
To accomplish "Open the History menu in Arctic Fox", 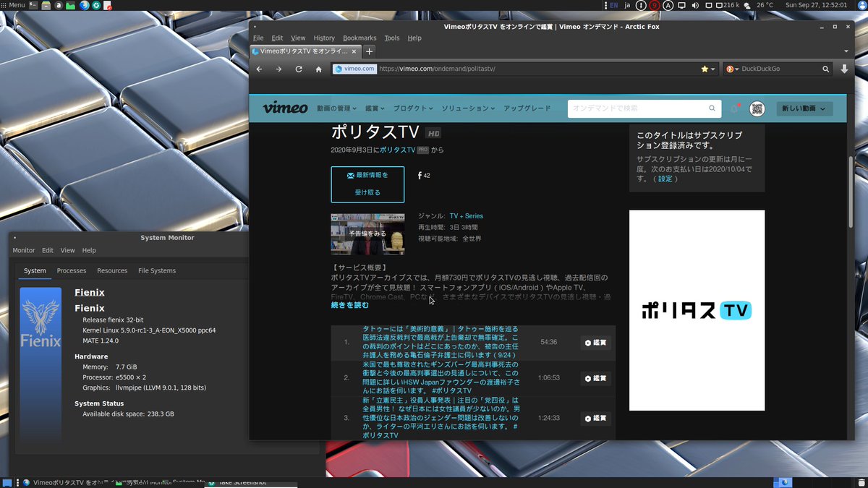I will coord(324,38).
